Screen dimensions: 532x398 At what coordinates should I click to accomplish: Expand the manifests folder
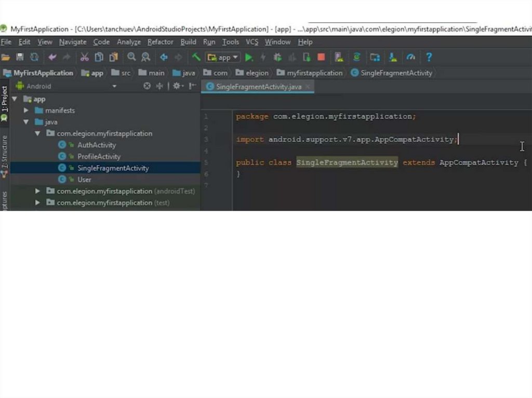click(x=26, y=111)
